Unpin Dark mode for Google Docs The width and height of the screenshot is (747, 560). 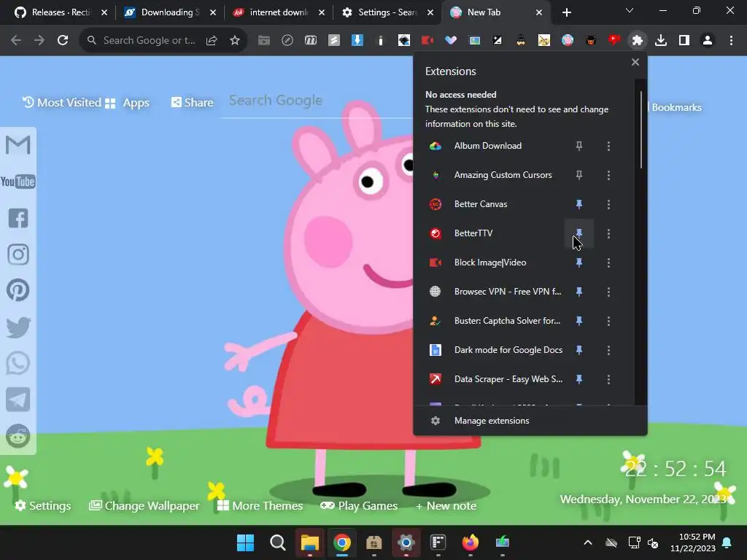[x=578, y=350]
